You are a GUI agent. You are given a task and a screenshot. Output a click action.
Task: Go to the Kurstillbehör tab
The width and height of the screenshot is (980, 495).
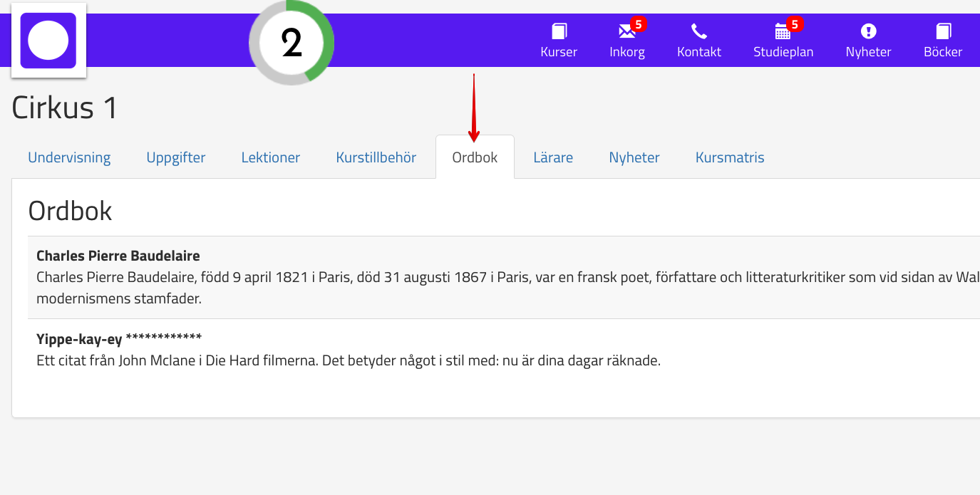point(376,157)
